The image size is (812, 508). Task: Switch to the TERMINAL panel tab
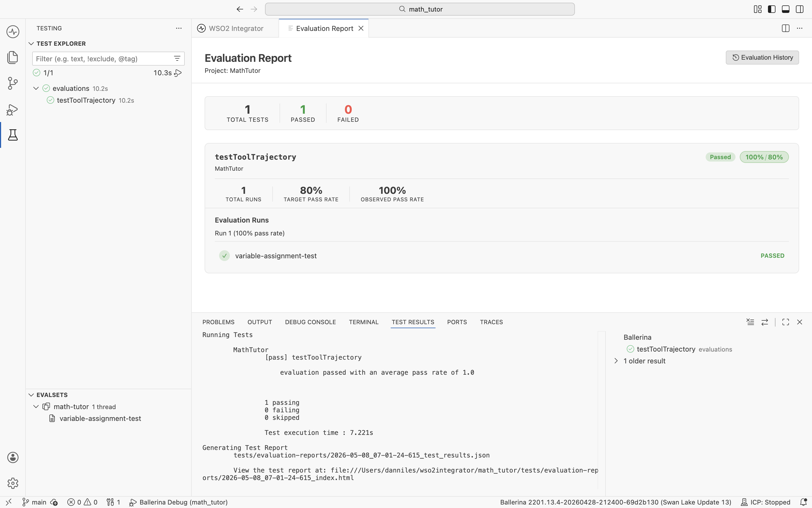(x=364, y=322)
